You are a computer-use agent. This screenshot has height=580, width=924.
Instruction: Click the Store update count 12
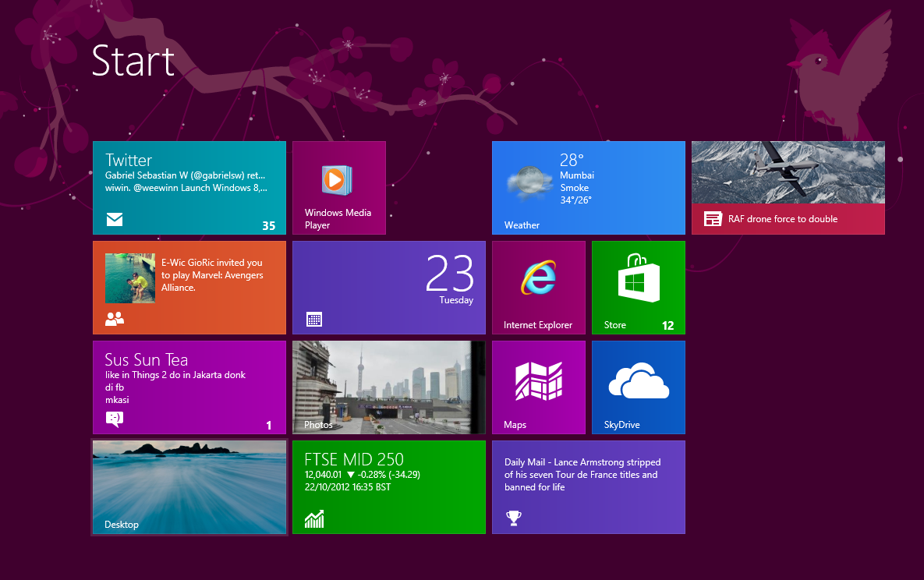click(x=667, y=325)
